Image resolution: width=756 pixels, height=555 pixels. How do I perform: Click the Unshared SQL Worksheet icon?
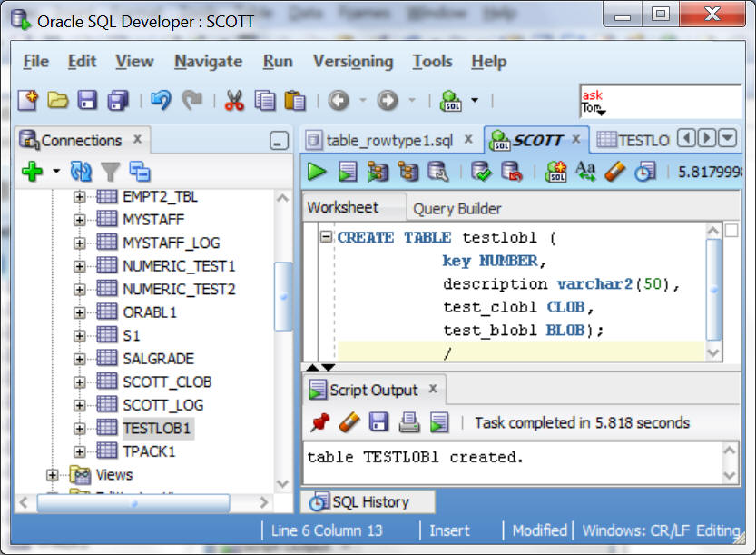555,172
